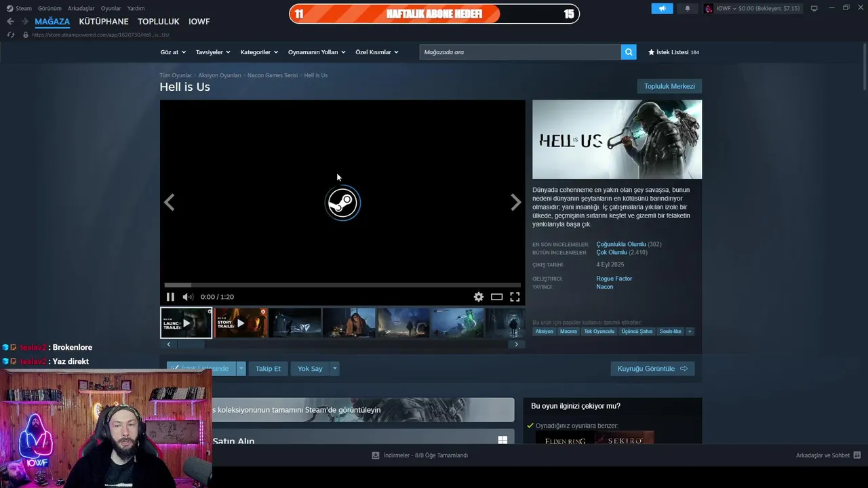The width and height of the screenshot is (868, 488).
Task: Pause the trailer video
Action: pyautogui.click(x=170, y=297)
